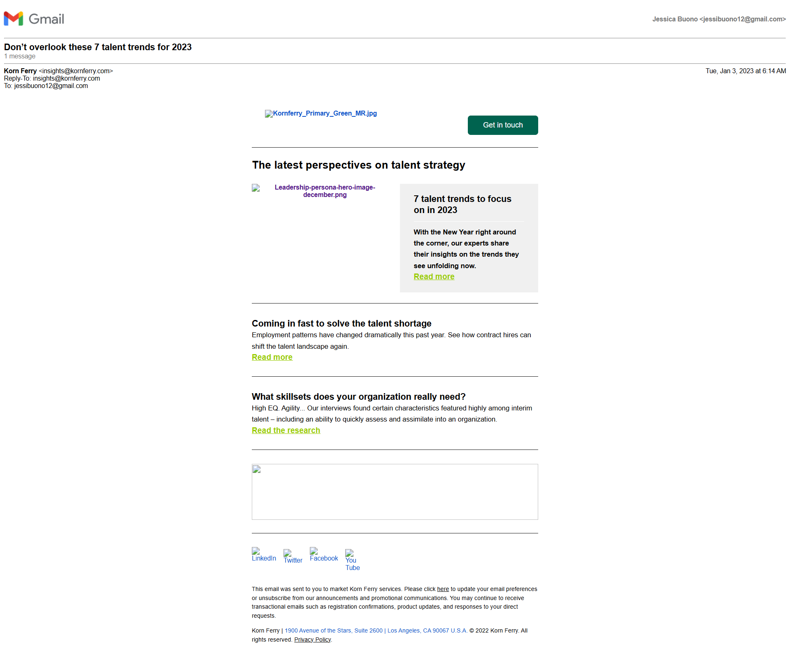This screenshot has width=790, height=672.
Task: Click sender address insights@kornferry.com
Action: (x=76, y=71)
